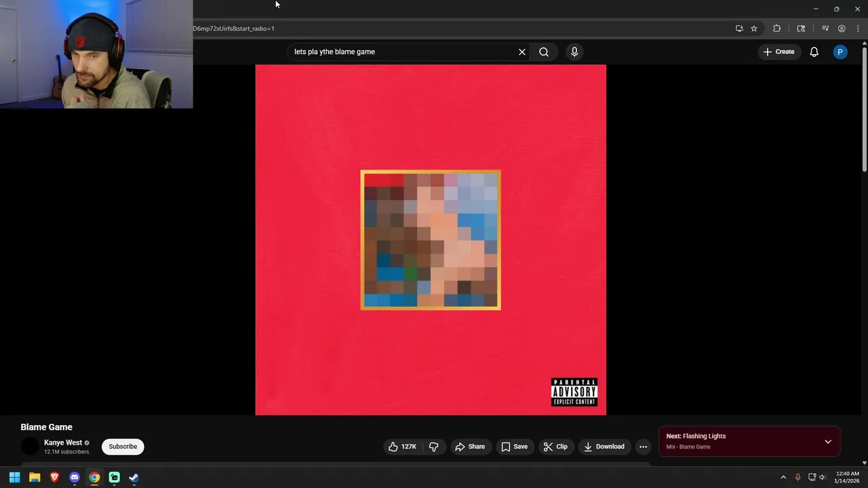868x488 pixels.
Task: Open the clock and date panel
Action: pos(848,477)
